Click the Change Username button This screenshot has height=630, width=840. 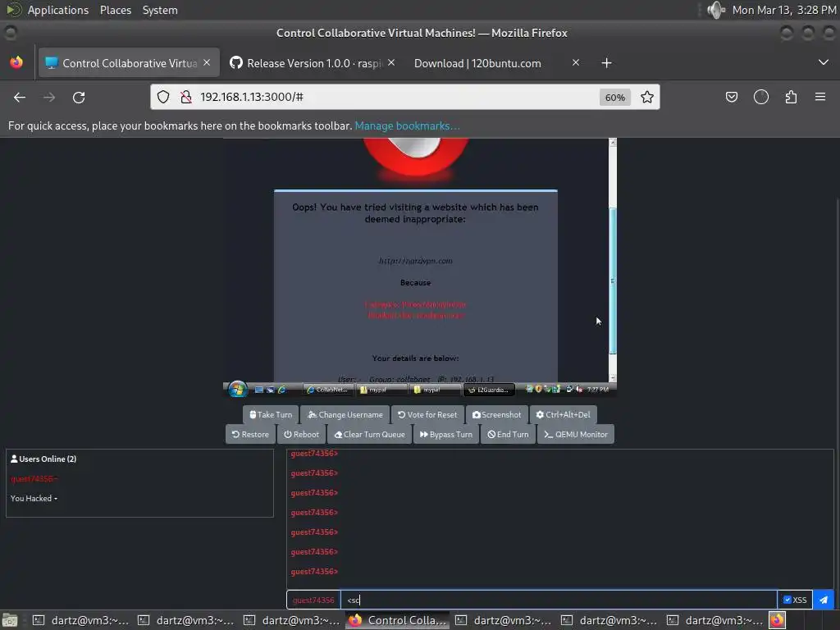pos(345,414)
